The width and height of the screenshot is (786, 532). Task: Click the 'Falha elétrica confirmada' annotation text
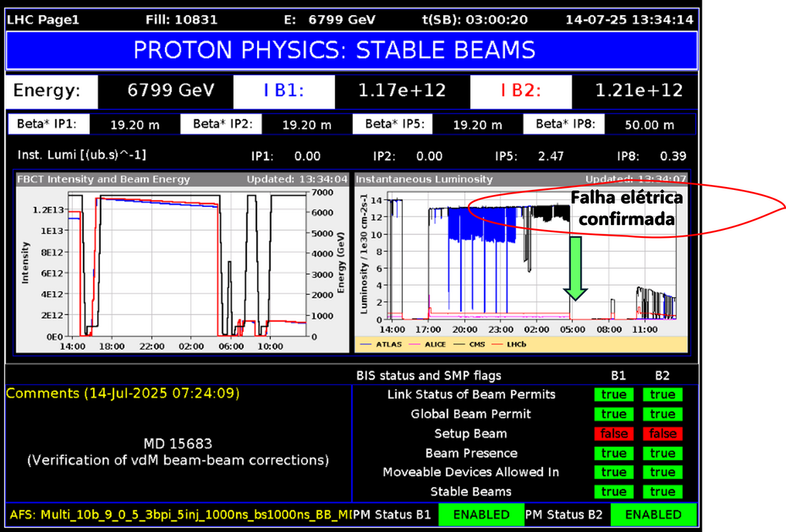pyautogui.click(x=626, y=208)
